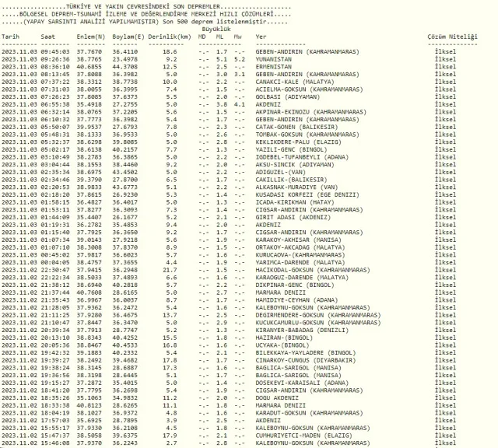This screenshot has width=498, height=448.
Task: Select ALKASNAK-MURADIYE (VAN) location
Action: [296, 187]
